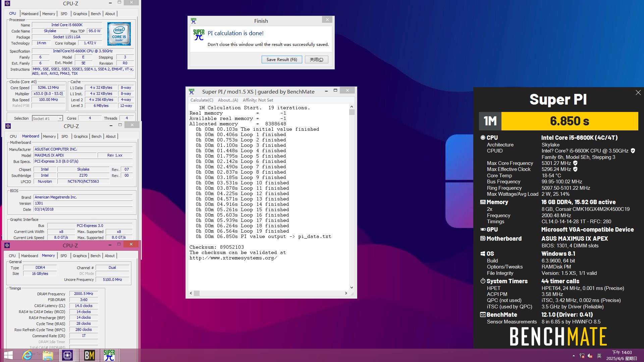Click the MAXIMUS IX APEX model field

click(x=65, y=156)
